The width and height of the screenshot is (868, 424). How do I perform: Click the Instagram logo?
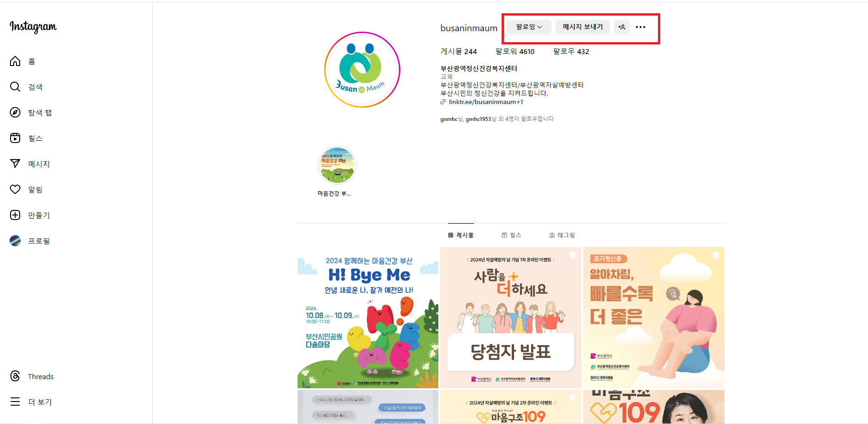click(x=33, y=27)
